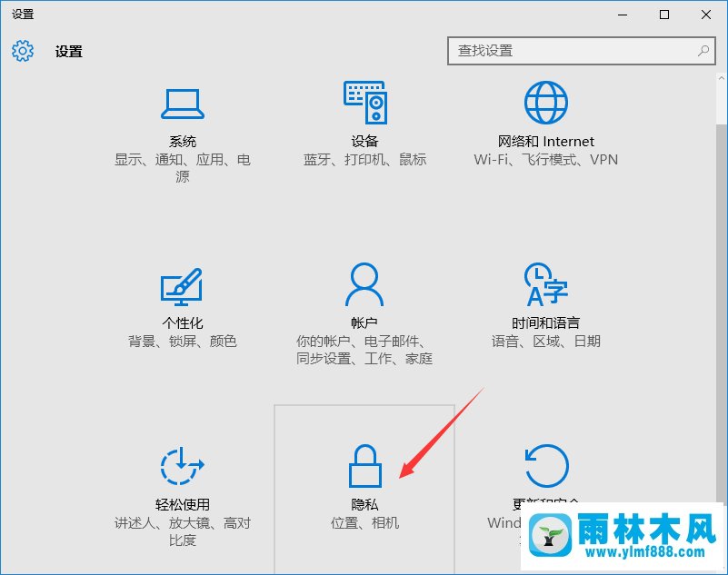Click the 隐私 category label
Viewport: 728px width, 575px height.
365,504
